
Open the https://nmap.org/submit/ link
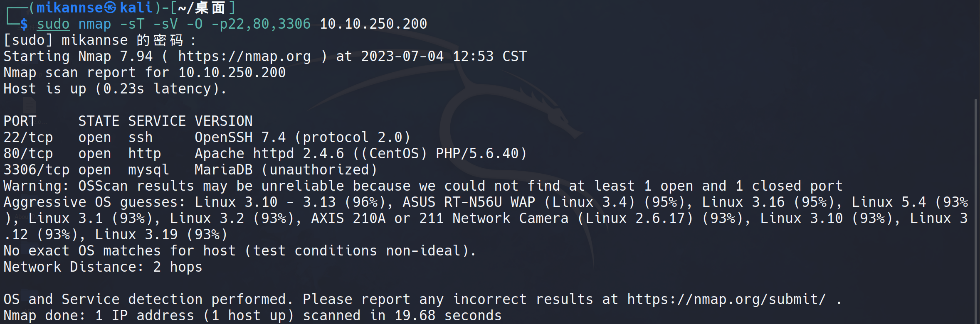click(726, 299)
